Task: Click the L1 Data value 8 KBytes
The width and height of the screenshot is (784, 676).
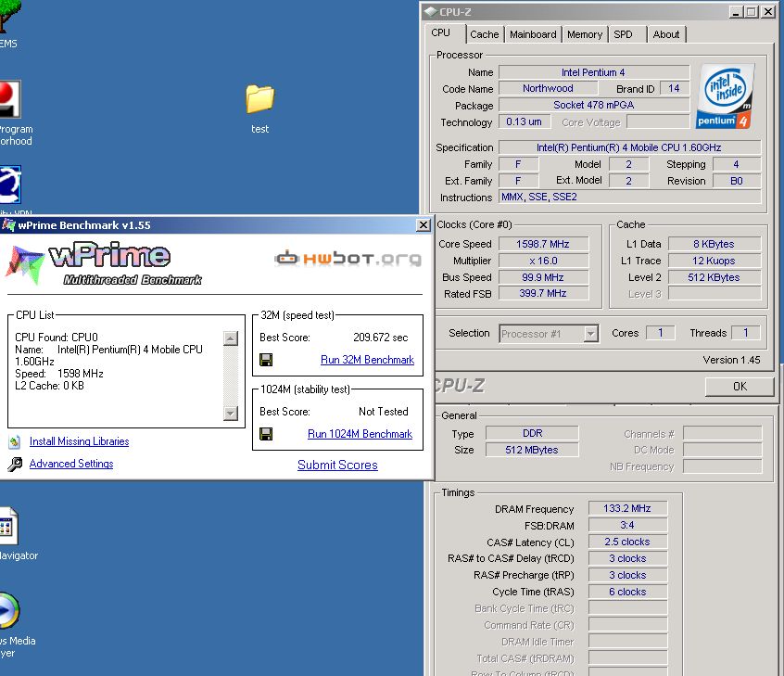Action: [x=714, y=244]
